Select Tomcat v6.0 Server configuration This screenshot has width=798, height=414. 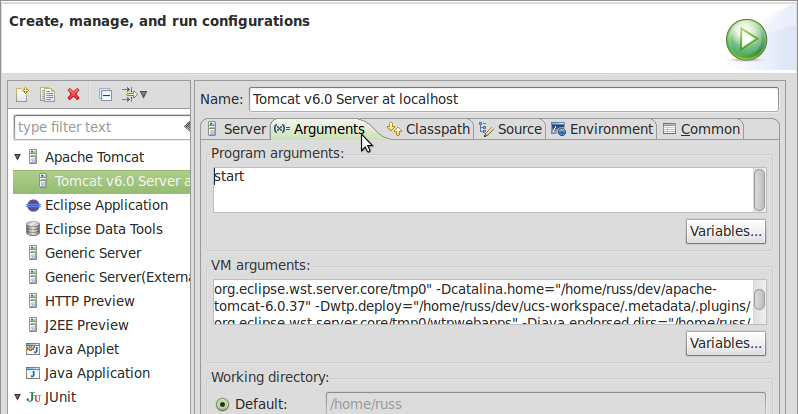click(102, 181)
